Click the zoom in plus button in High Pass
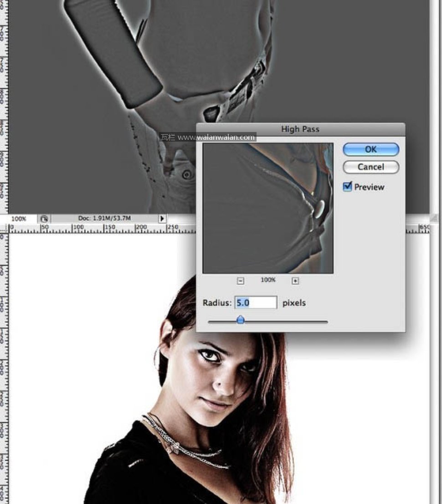The height and width of the screenshot is (504, 442). coord(295,281)
